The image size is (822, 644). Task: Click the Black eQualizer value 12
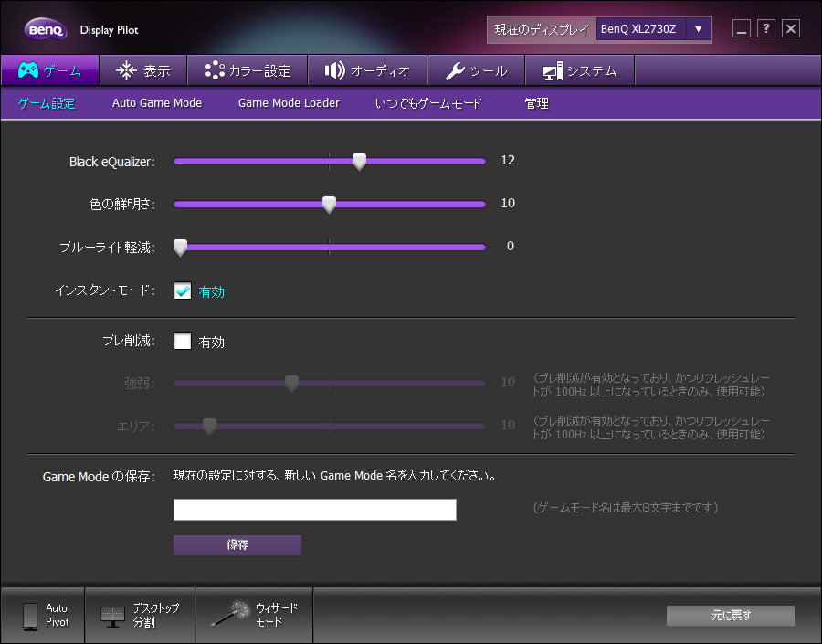(x=508, y=161)
